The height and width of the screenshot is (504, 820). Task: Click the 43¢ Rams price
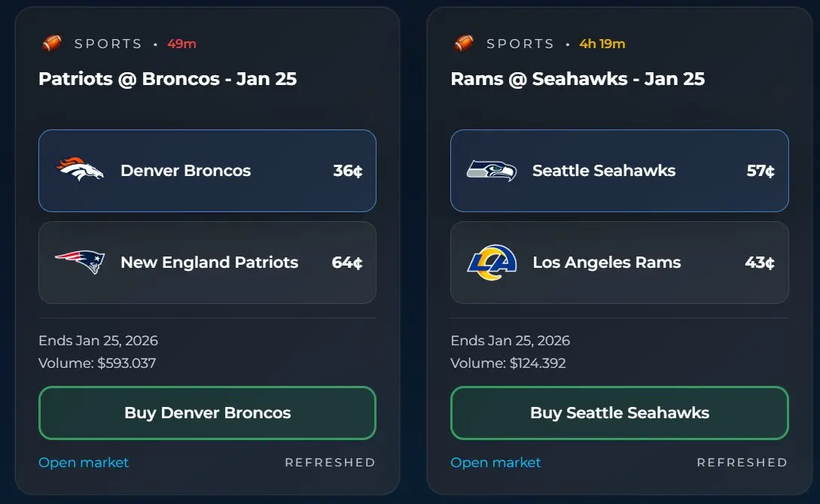click(x=760, y=263)
